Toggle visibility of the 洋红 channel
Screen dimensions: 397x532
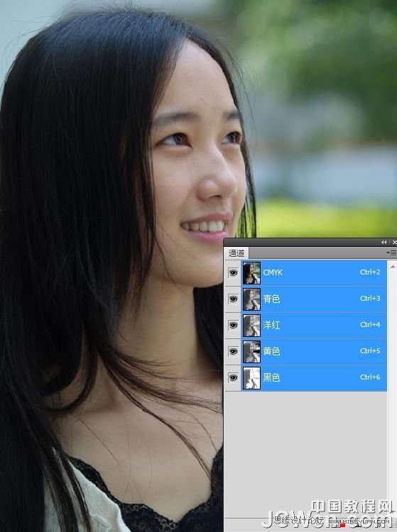233,325
